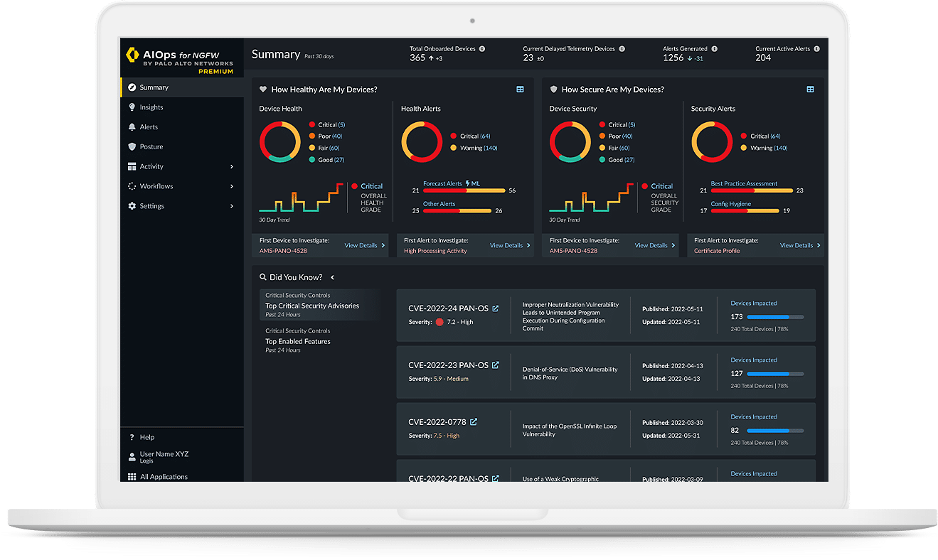
Task: View Details for High Processing Activity alert
Action: click(510, 245)
